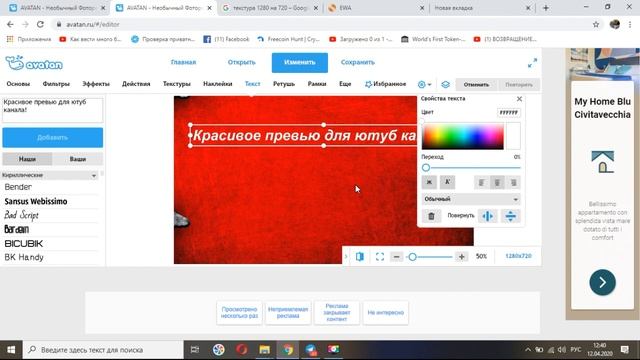Open the Основы menu
The height and width of the screenshot is (360, 640).
pos(18,84)
